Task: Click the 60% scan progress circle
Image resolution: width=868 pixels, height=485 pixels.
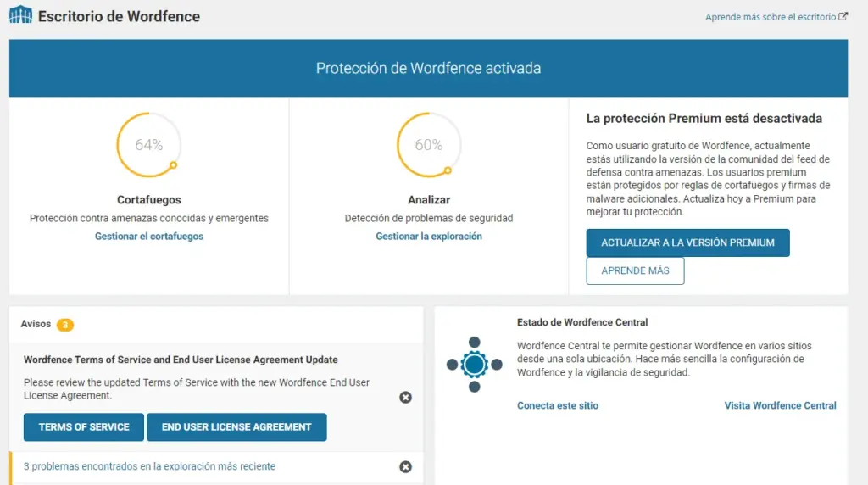Action: [x=429, y=145]
